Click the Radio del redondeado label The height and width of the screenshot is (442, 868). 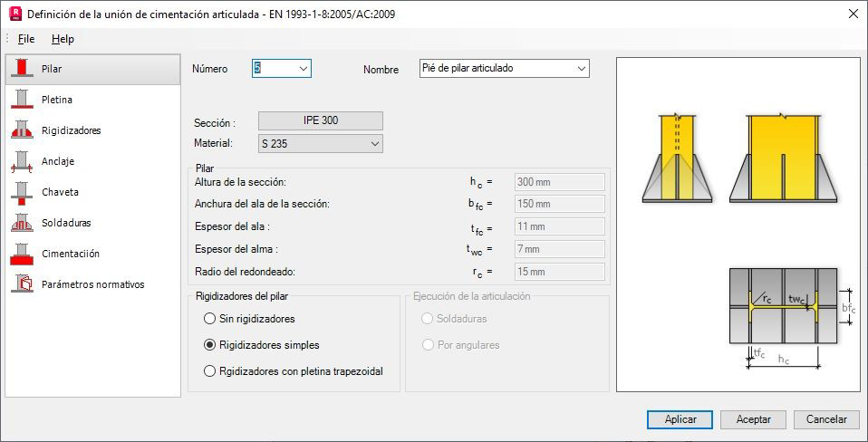point(246,272)
